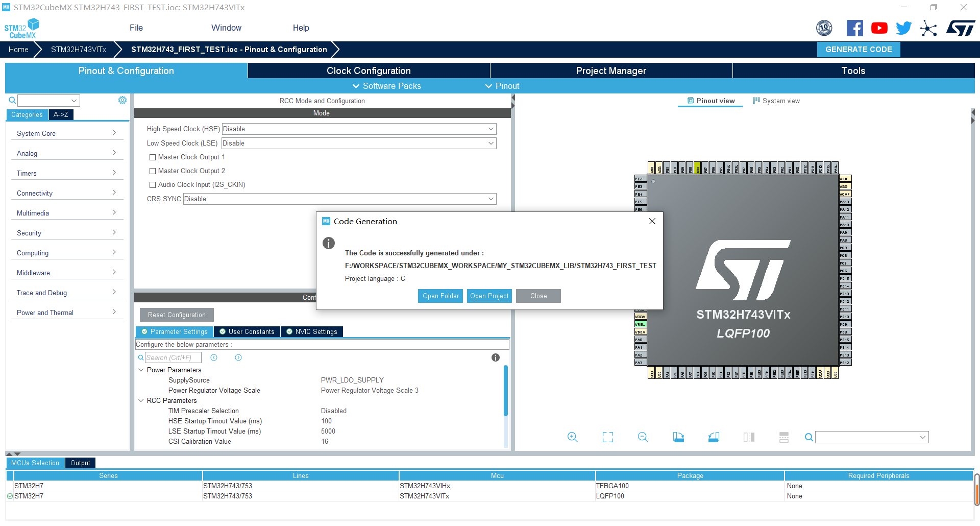Click parameter list vertical scrollbar

point(505,391)
